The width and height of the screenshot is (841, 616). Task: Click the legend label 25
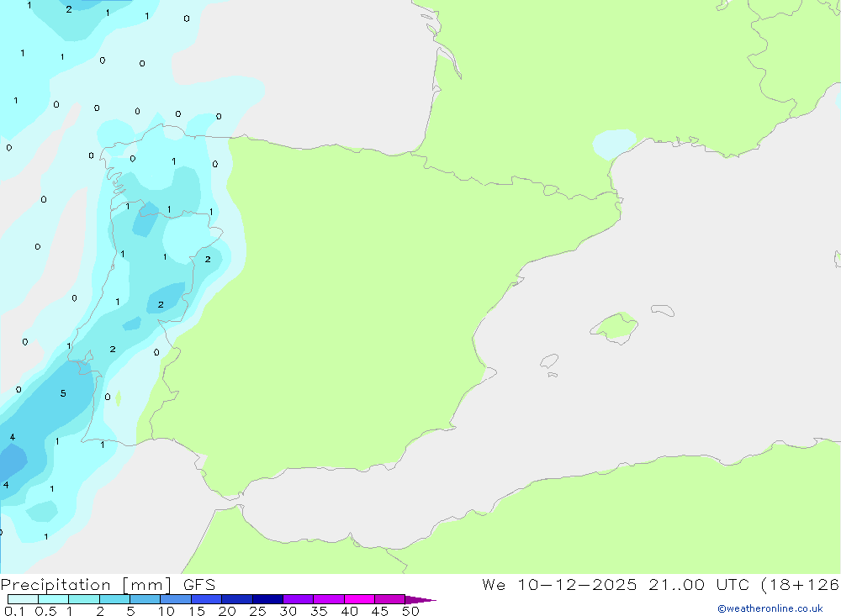coord(257,611)
